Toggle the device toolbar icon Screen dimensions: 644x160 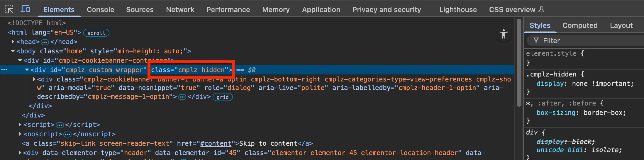coord(25,9)
